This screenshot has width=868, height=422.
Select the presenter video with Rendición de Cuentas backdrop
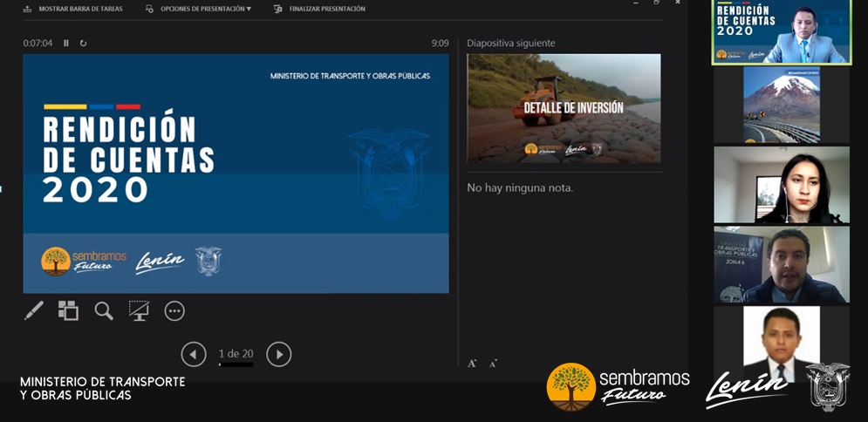point(782,32)
